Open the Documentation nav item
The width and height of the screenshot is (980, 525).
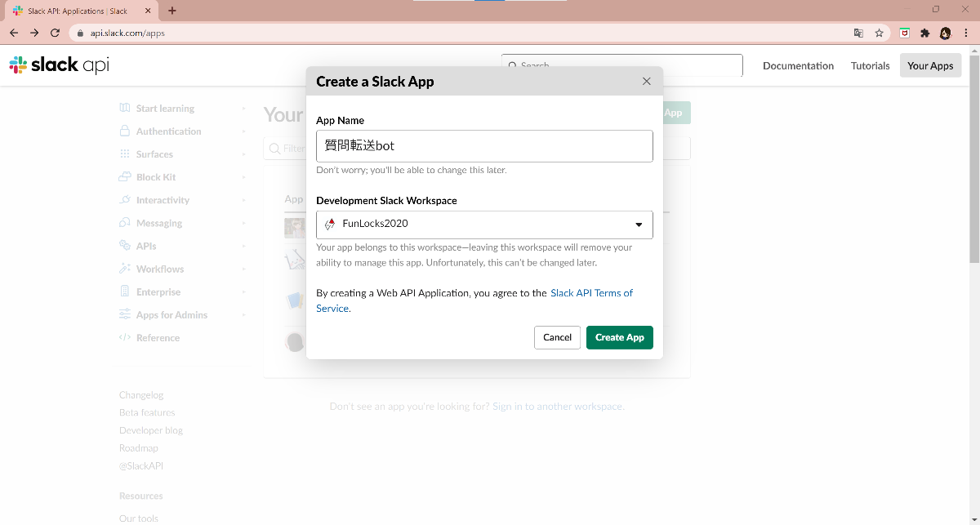point(798,65)
